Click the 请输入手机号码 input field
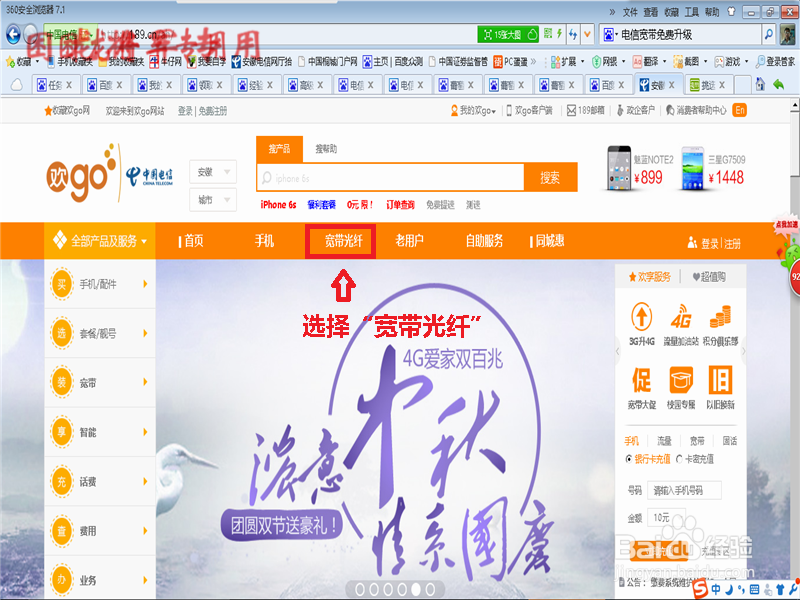 (x=684, y=490)
